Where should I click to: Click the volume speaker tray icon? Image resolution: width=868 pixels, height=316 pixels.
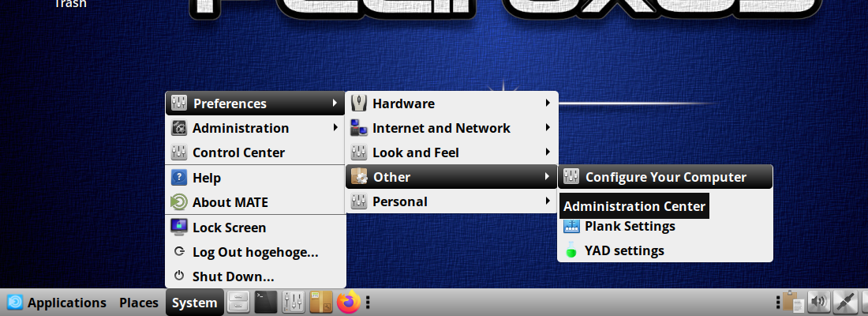point(819,303)
